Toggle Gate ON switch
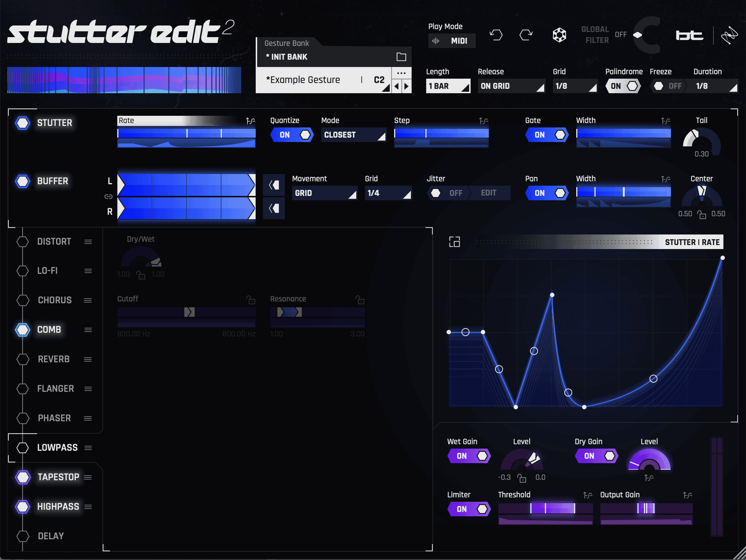 (547, 135)
